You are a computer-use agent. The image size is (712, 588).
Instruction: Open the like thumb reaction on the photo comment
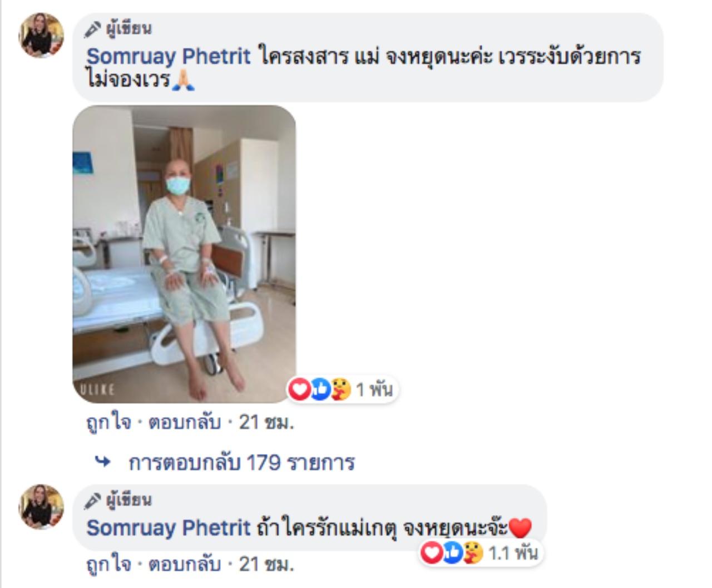coord(321,389)
